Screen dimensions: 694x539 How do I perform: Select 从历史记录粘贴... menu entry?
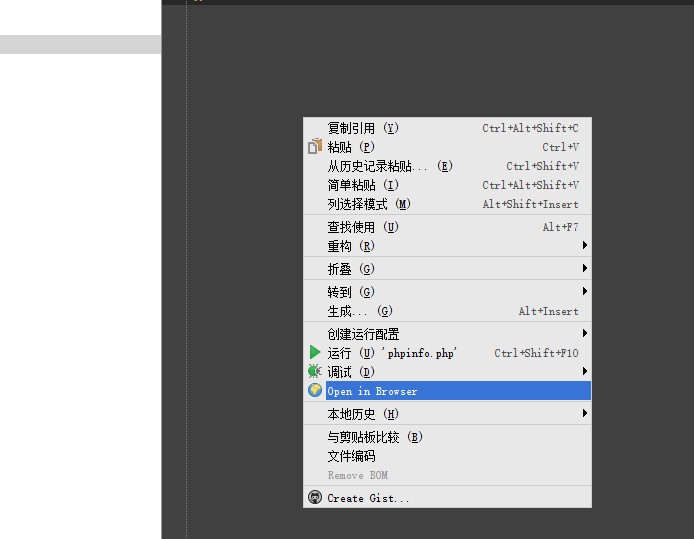point(447,166)
